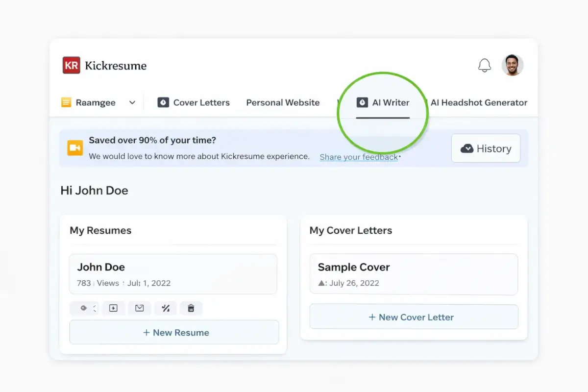
Task: Open the Personal Website tab
Action: (283, 102)
